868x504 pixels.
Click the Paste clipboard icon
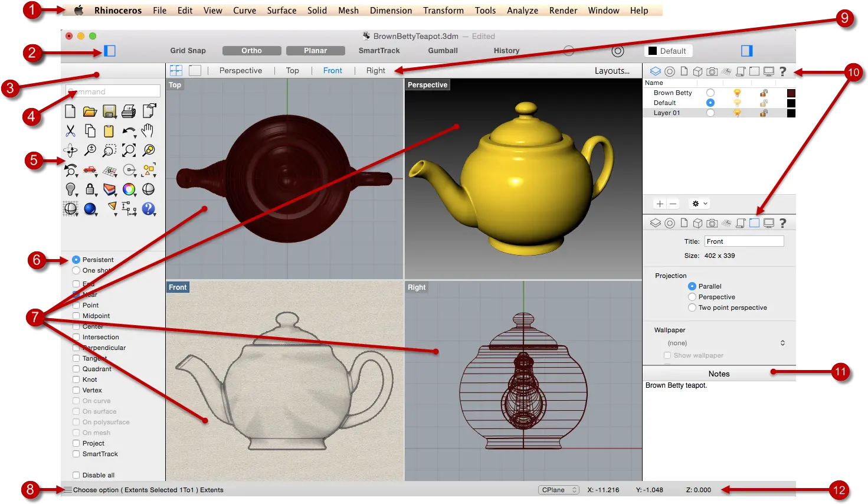(x=109, y=130)
